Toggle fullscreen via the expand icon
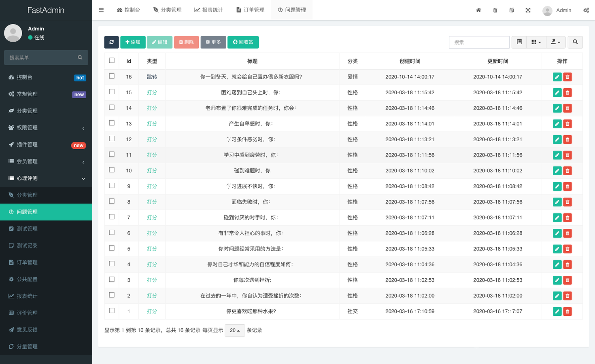595x364 pixels. (528, 10)
